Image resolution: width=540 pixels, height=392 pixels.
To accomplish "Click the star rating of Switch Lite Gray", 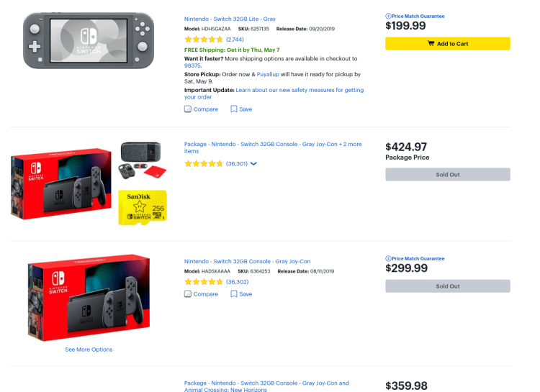I will pyautogui.click(x=204, y=39).
